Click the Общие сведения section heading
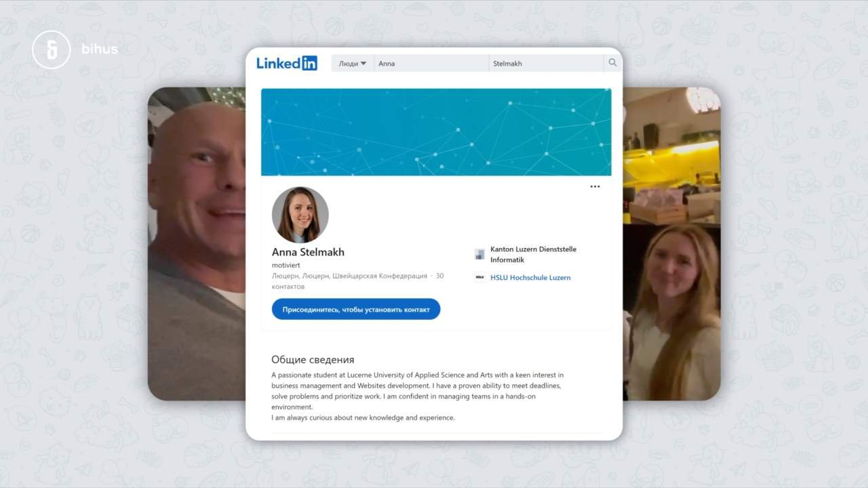The width and height of the screenshot is (868, 488). [x=313, y=360]
